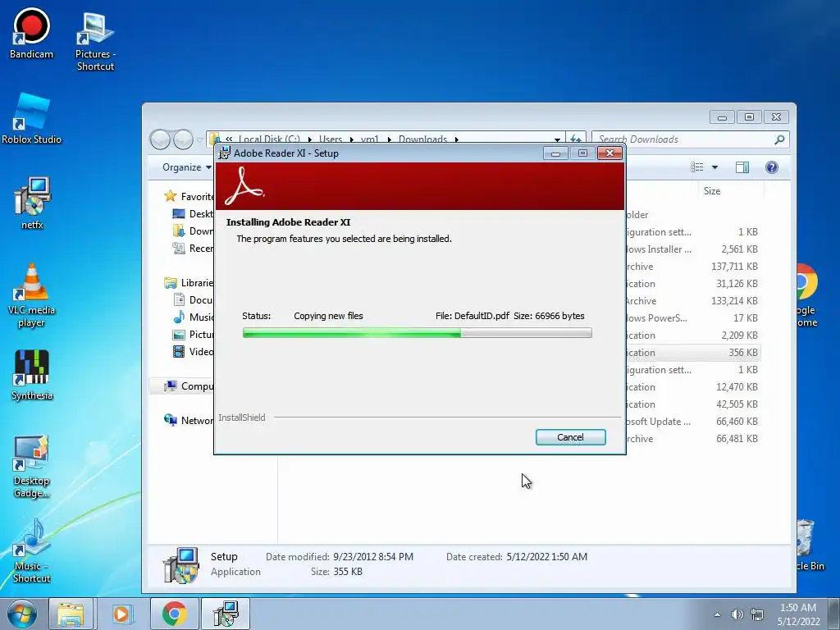
Task: Open the view options dropdown arrow
Action: point(714,167)
